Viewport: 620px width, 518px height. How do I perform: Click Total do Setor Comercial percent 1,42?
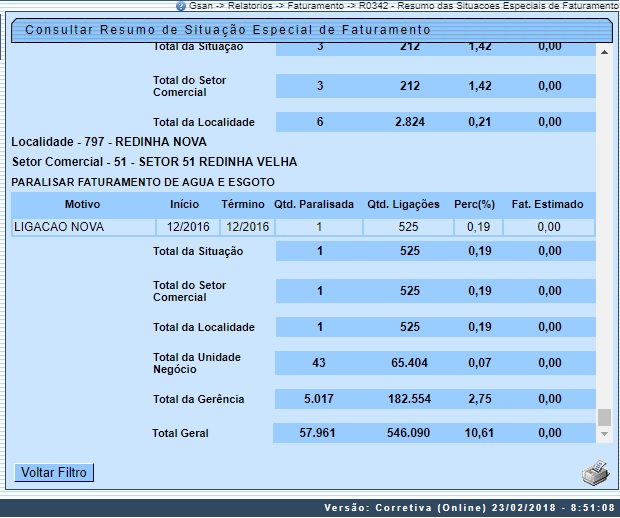click(x=480, y=86)
